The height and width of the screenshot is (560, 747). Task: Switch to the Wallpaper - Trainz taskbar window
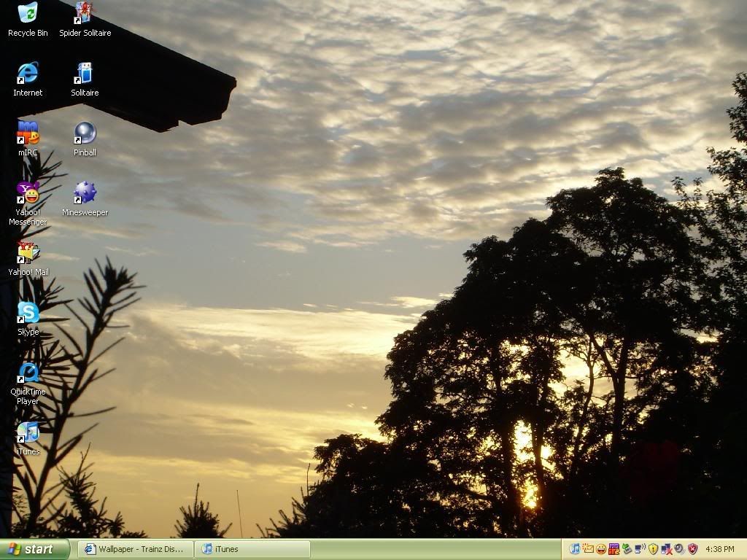tap(135, 549)
